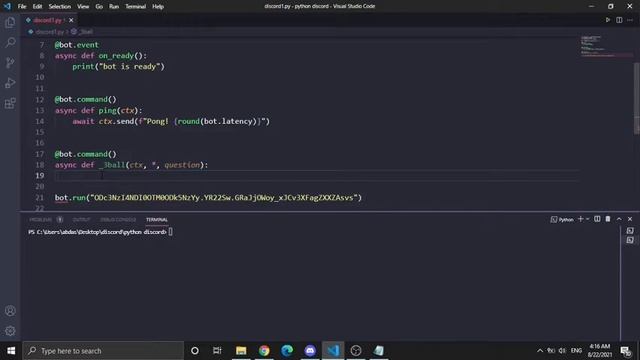The width and height of the screenshot is (640, 360).
Task: Open Microsoft Edge from the taskbar
Action: [287, 351]
